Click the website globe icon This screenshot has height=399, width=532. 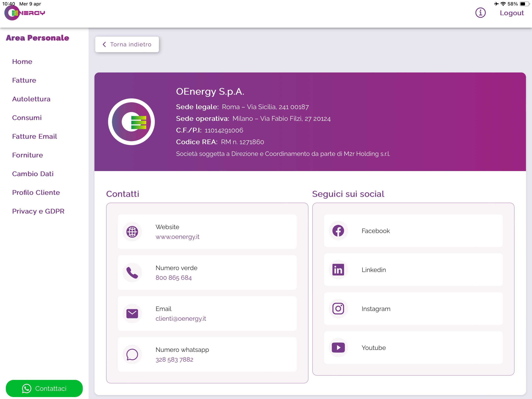(132, 232)
